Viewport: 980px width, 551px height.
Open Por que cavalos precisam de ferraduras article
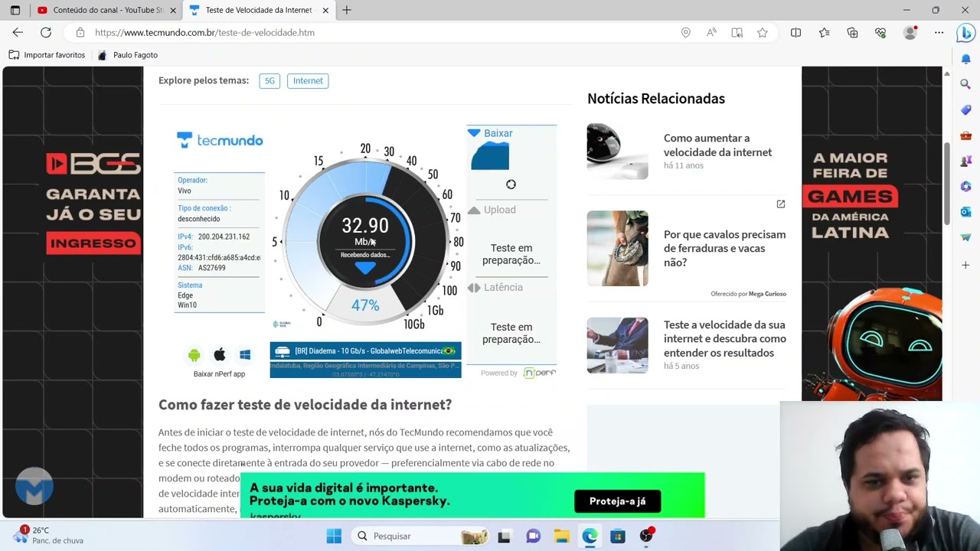tap(724, 248)
